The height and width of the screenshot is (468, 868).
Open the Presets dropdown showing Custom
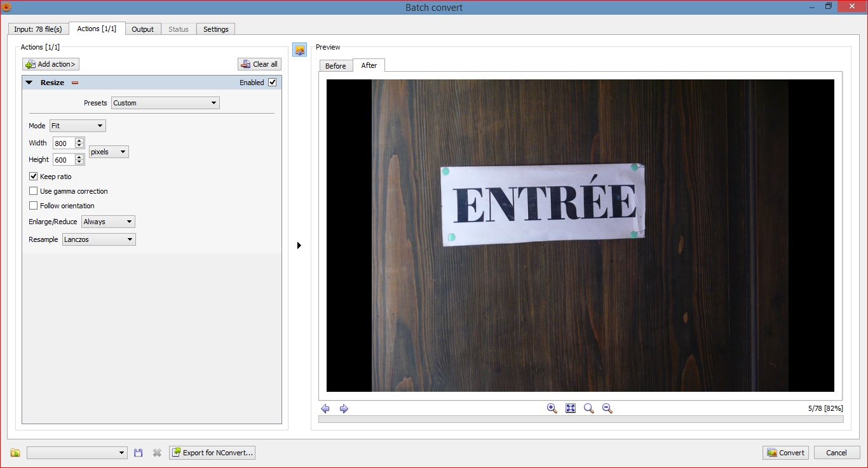[x=165, y=103]
